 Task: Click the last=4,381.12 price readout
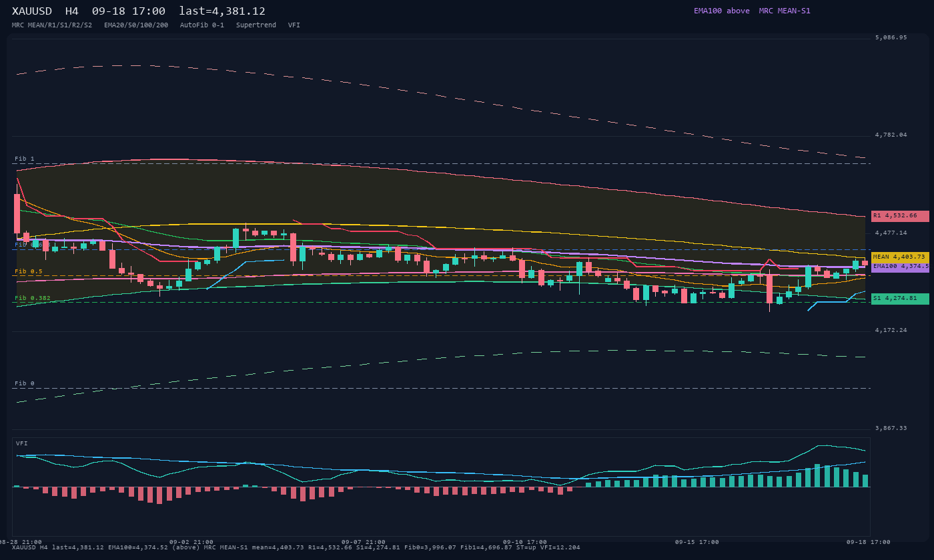[222, 11]
